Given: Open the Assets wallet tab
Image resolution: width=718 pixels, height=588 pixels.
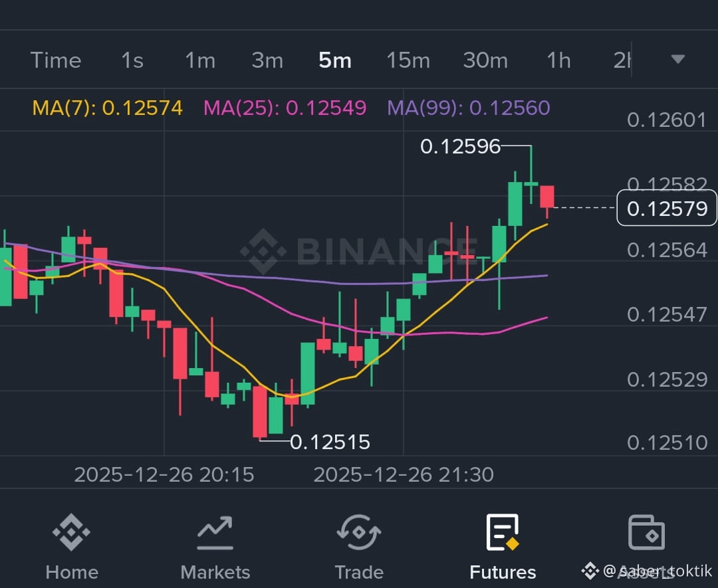Looking at the screenshot, I should pos(646,547).
